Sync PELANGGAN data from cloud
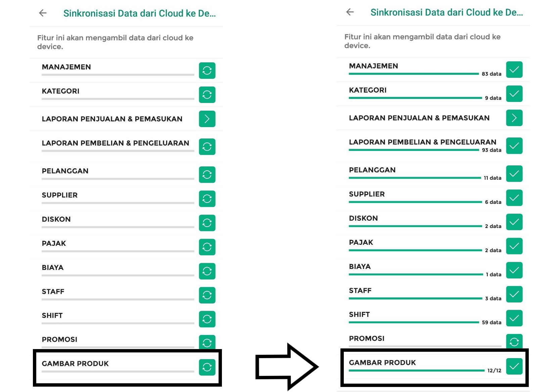The image size is (560, 392). coord(207,175)
